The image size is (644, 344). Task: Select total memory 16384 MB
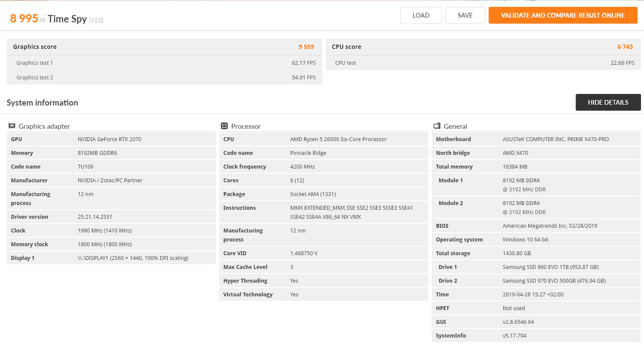coord(515,166)
